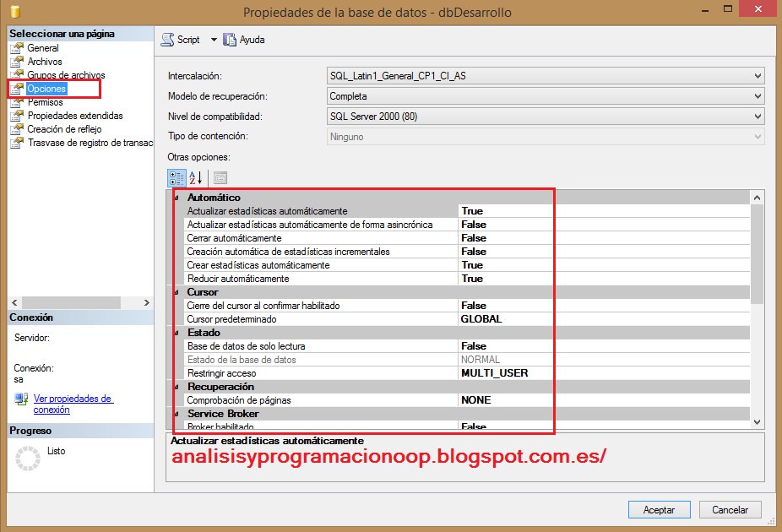Sort options alphabetically with AZ icon
The width and height of the screenshot is (782, 532).
[196, 177]
